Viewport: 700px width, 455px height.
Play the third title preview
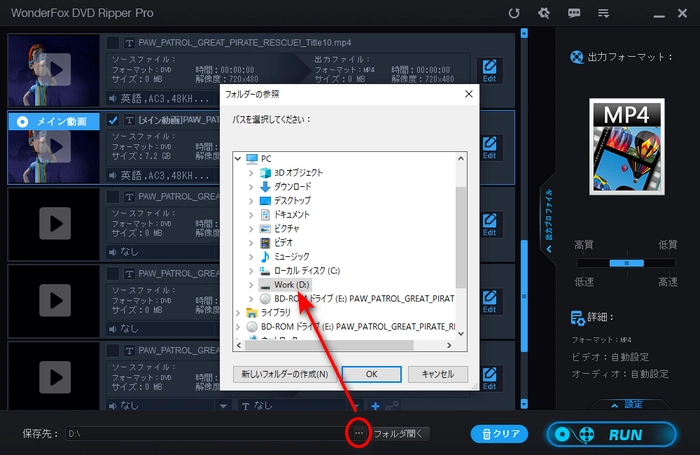55,223
